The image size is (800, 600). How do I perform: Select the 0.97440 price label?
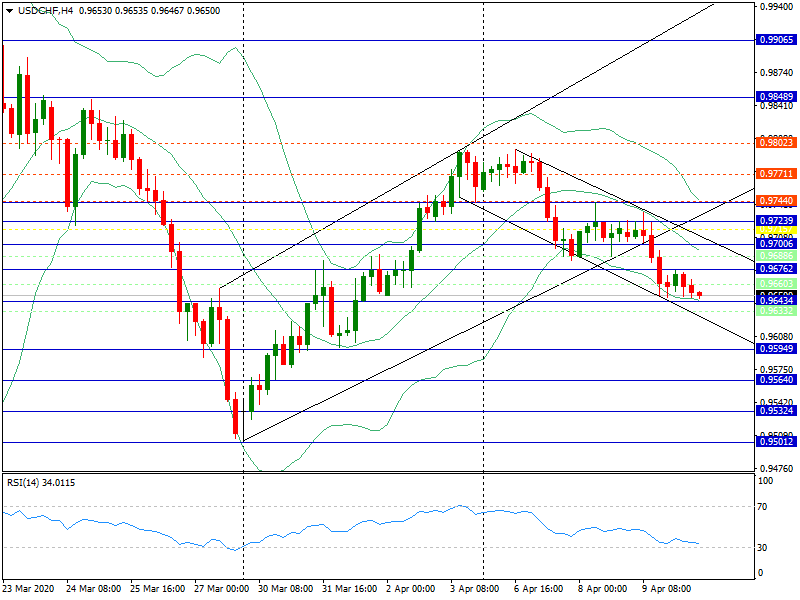coord(776,202)
